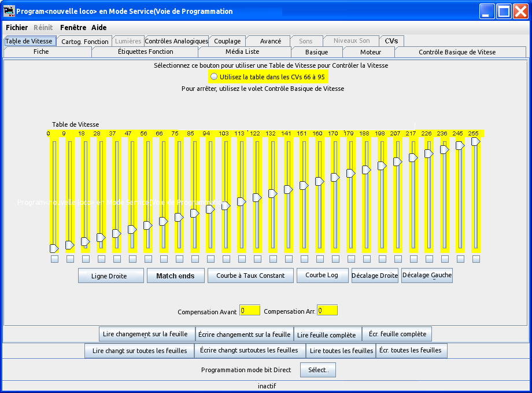Screen dimensions: 532x393
Task: Open the Fichier menu
Action: (x=17, y=27)
